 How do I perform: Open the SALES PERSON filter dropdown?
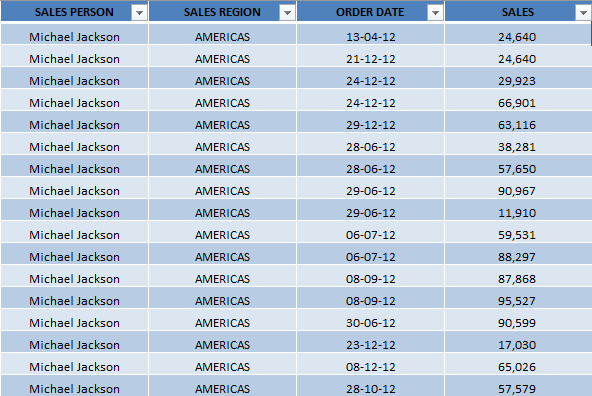coord(139,13)
